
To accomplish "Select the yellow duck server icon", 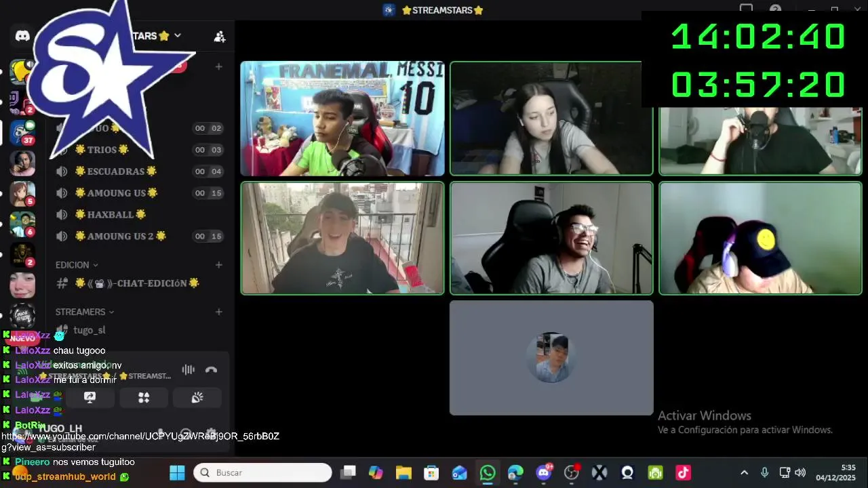I will [x=22, y=70].
